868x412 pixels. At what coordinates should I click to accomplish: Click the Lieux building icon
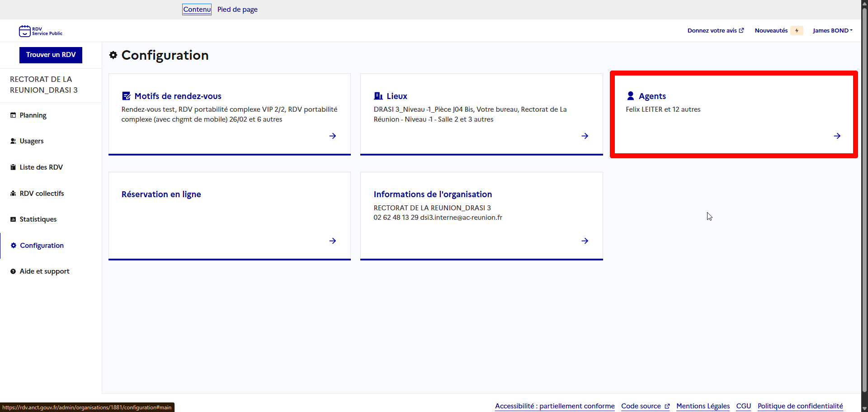click(378, 96)
